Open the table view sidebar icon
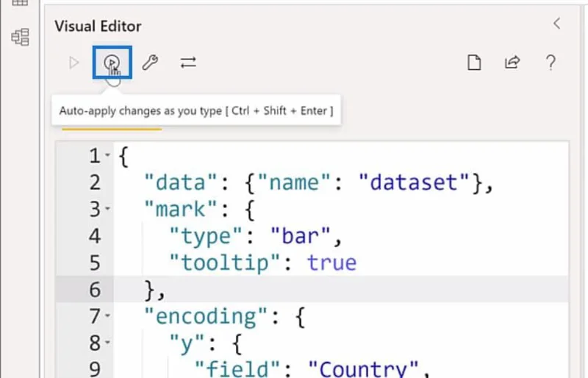 pyautogui.click(x=21, y=3)
